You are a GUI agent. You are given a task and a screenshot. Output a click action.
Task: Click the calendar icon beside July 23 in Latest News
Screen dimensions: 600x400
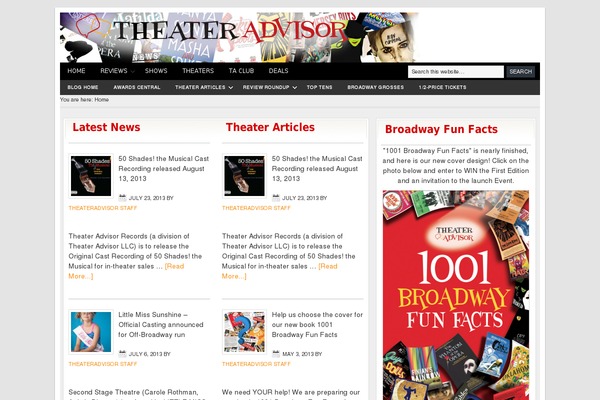(122, 198)
